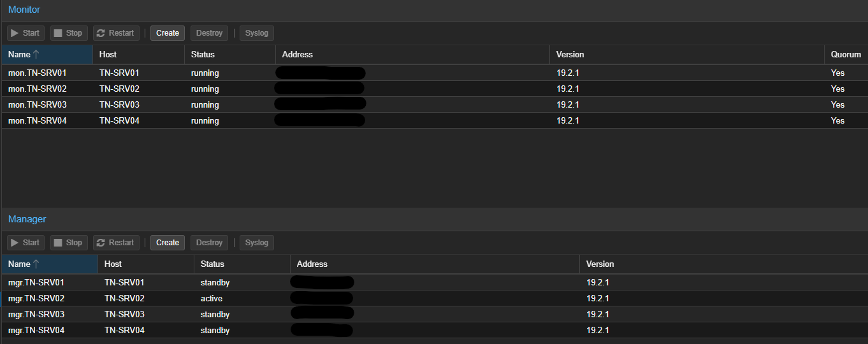Click the Start play icon in Manager toolbar
The image size is (868, 344).
14,243
